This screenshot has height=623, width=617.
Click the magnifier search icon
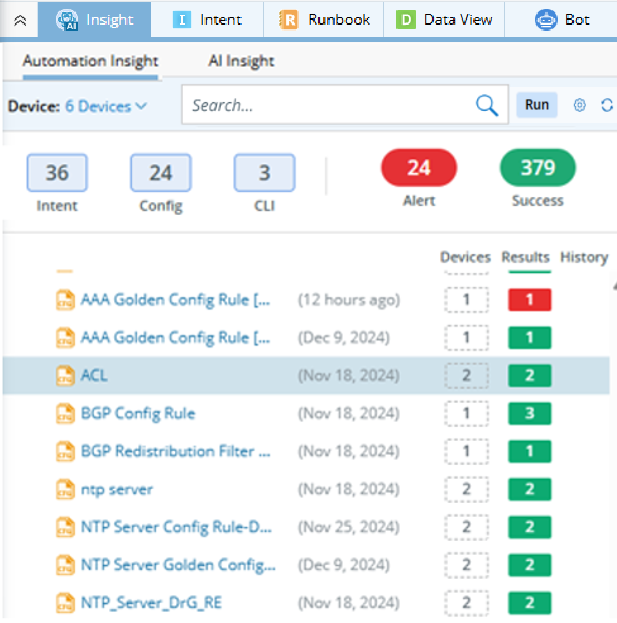click(x=487, y=105)
